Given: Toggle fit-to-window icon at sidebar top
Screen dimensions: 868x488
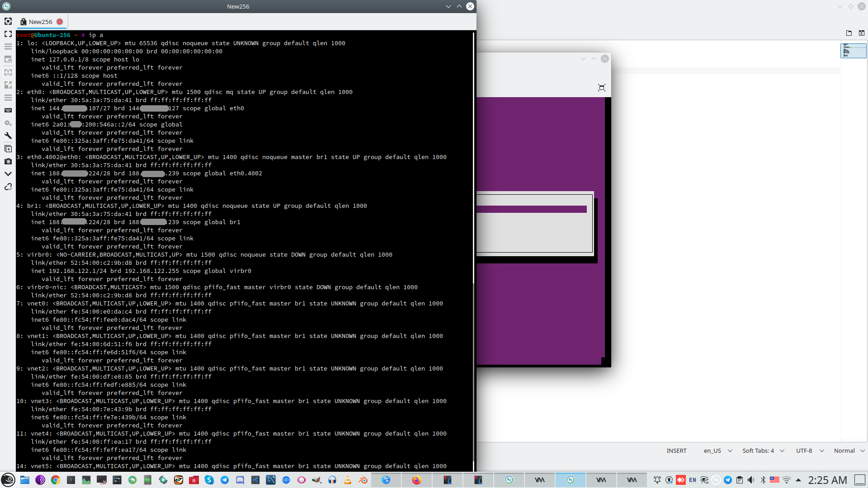Looking at the screenshot, I should (x=8, y=21).
